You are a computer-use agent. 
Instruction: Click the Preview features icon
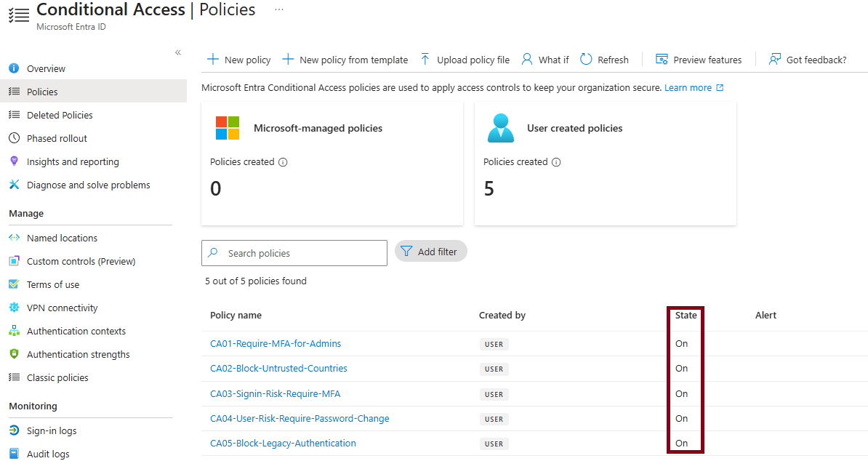[662, 59]
